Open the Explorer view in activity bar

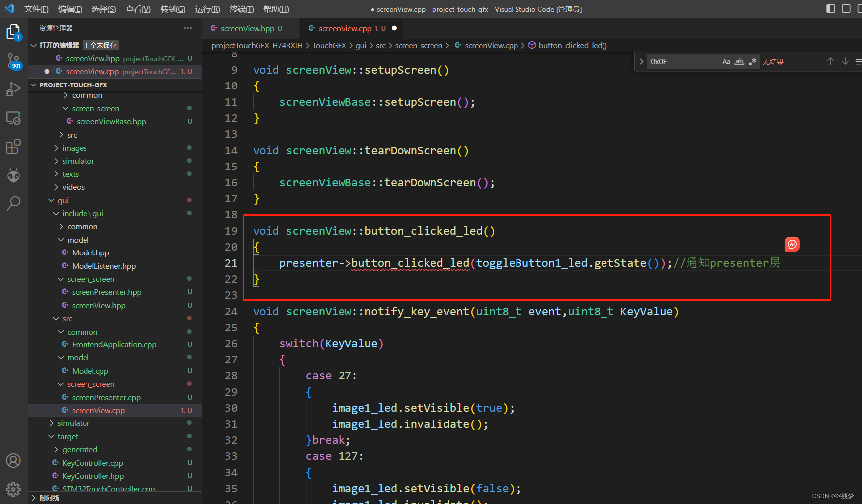13,32
